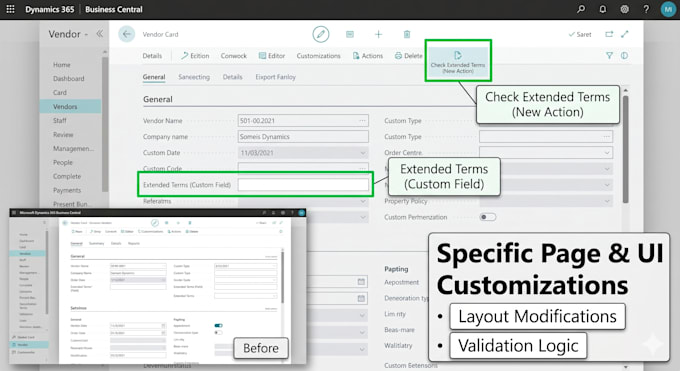680x371 pixels.
Task: Click the trash can icon in header
Action: pyautogui.click(x=407, y=34)
